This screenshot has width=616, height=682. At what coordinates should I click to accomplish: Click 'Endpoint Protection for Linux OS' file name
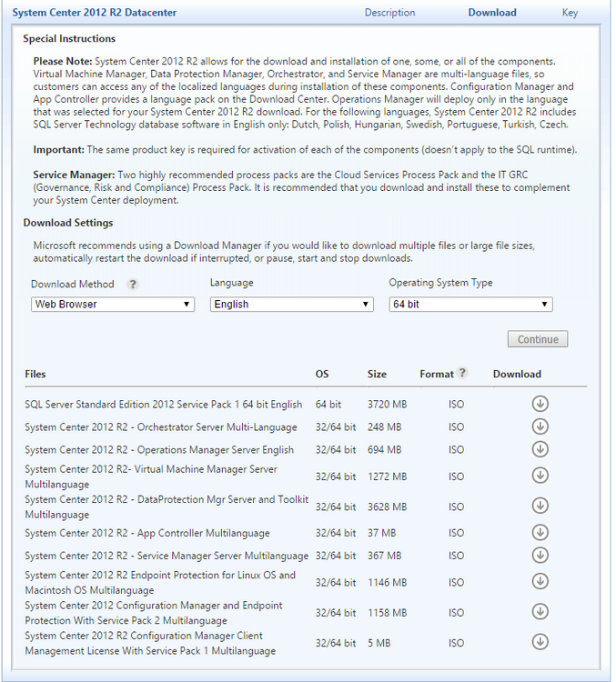pyautogui.click(x=160, y=582)
